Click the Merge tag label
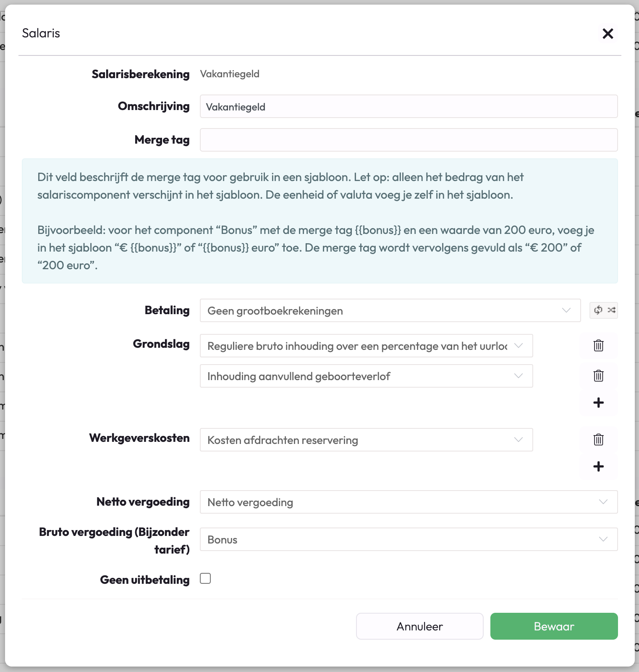 pos(162,140)
